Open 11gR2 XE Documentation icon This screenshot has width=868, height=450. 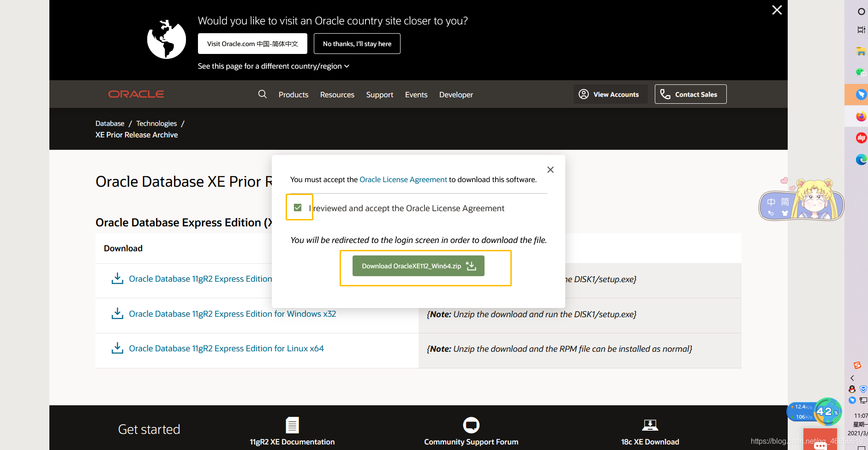point(292,425)
